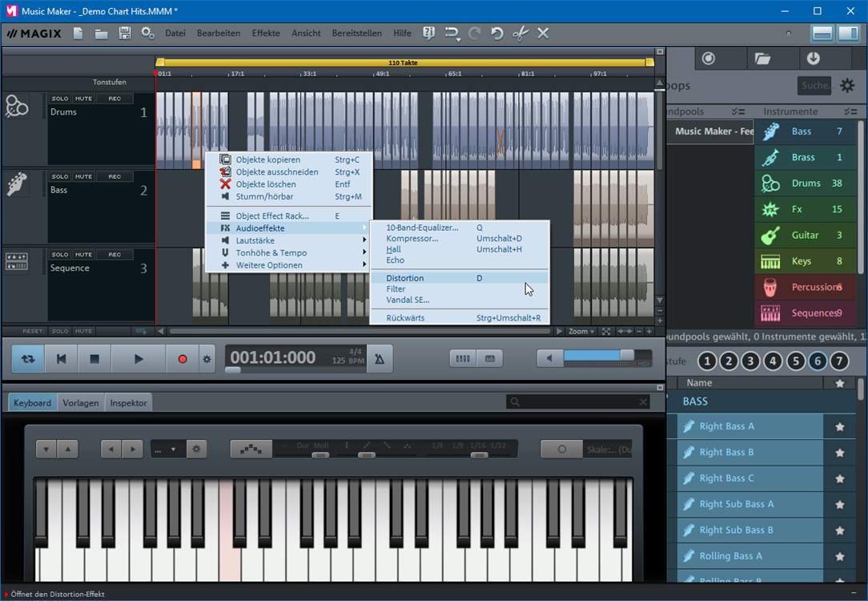This screenshot has width=868, height=601.
Task: Open transport settings gear next to record
Action: [207, 359]
